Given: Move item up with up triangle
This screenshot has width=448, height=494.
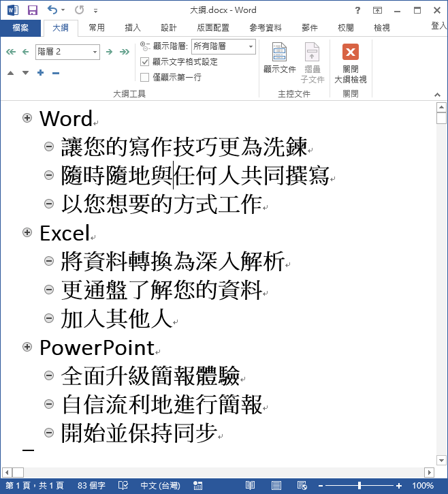Looking at the screenshot, I should [x=10, y=73].
